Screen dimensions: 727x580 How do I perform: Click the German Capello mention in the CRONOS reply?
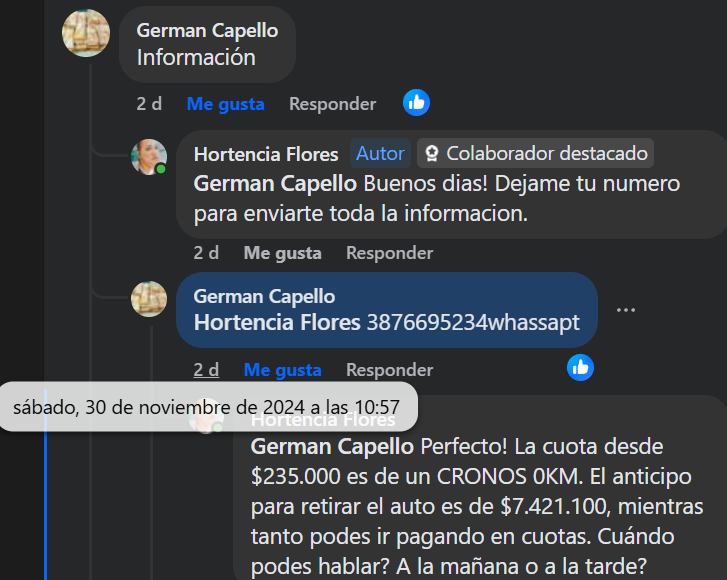point(332,445)
